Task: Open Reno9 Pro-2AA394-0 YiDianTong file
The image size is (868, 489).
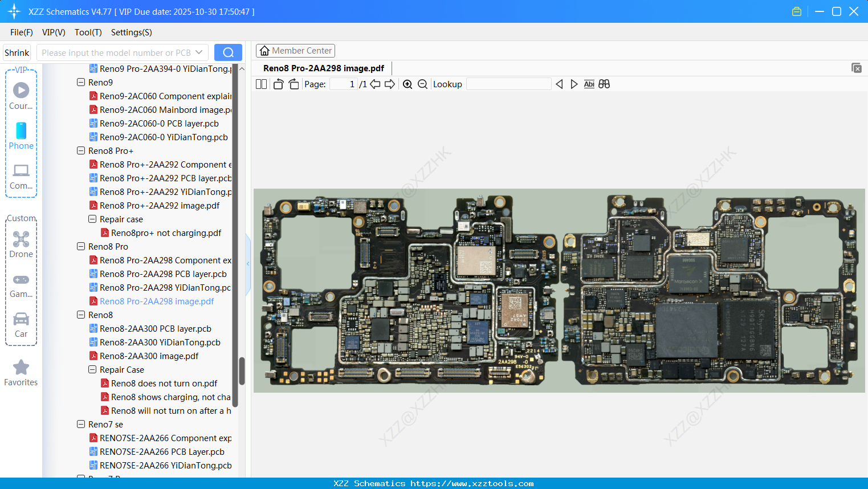Action: (161, 68)
